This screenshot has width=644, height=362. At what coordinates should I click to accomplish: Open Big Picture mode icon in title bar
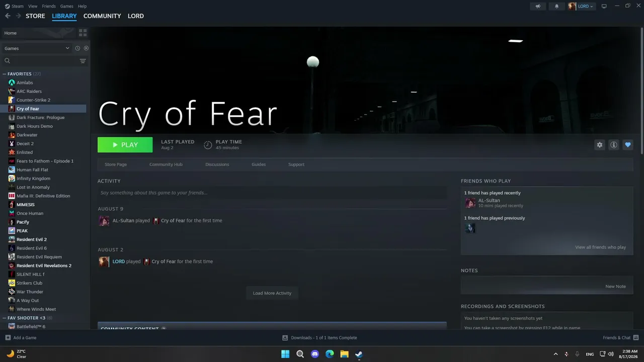(x=604, y=6)
